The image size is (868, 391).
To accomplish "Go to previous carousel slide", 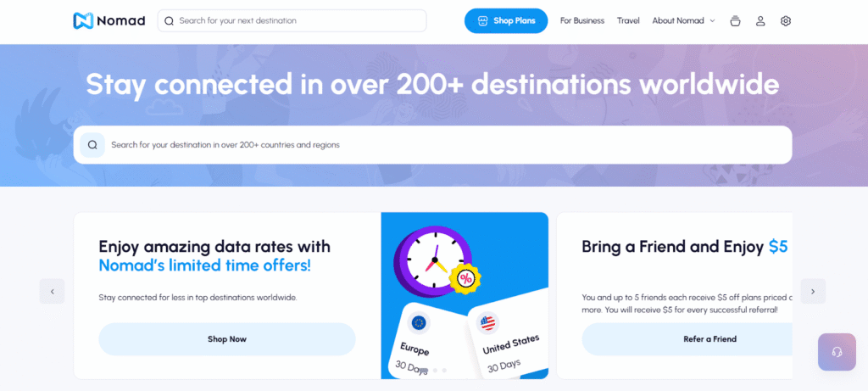I will click(52, 291).
